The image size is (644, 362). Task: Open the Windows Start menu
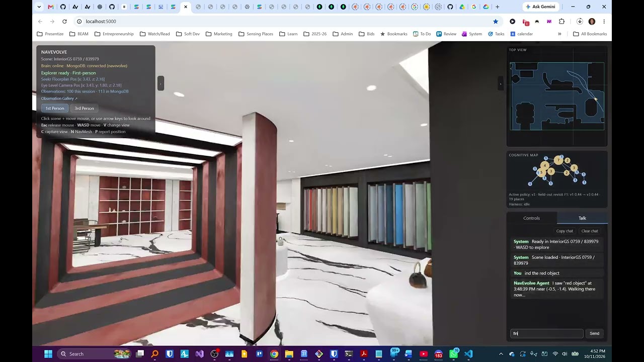tap(48, 354)
